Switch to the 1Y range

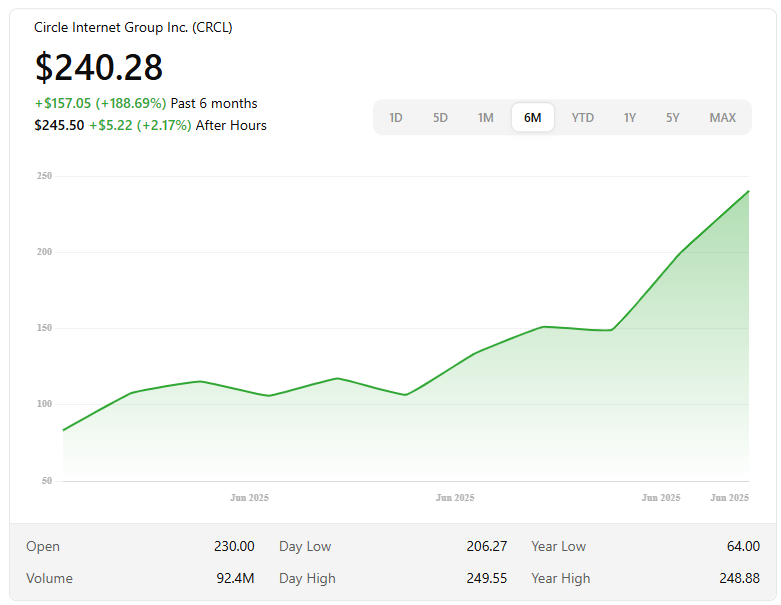click(630, 118)
